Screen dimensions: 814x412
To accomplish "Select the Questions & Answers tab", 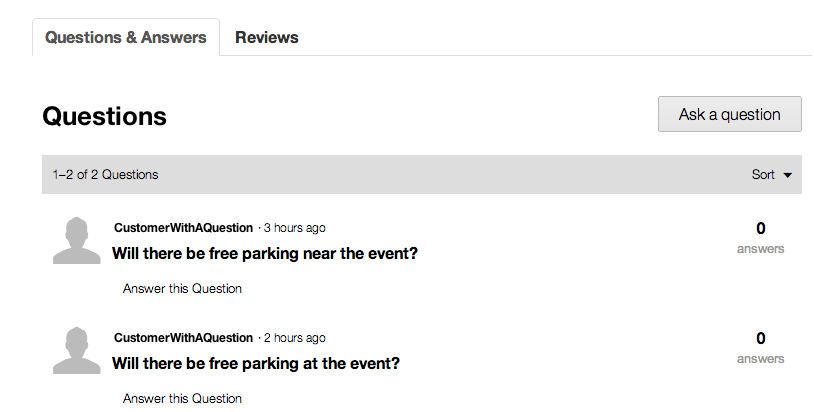I will 126,37.
